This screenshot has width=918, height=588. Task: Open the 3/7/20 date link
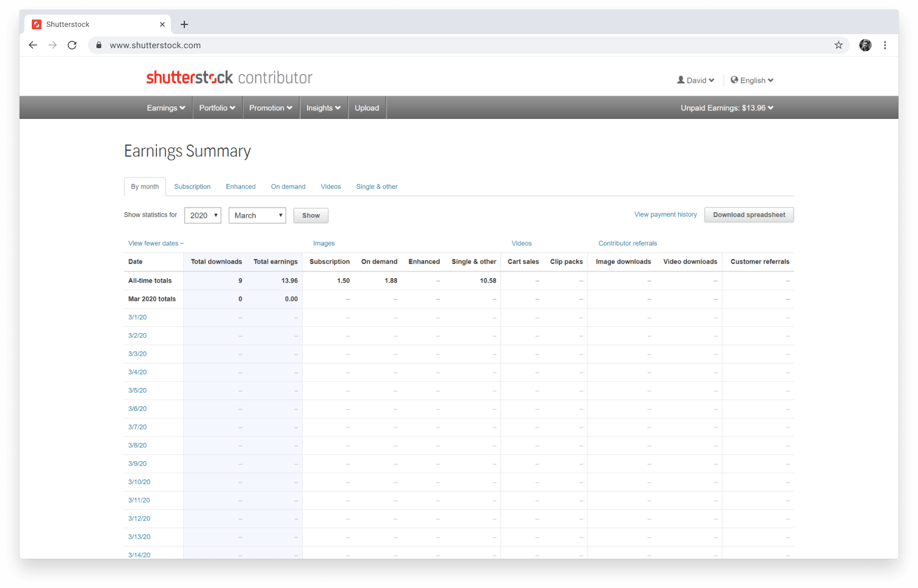pyautogui.click(x=137, y=427)
